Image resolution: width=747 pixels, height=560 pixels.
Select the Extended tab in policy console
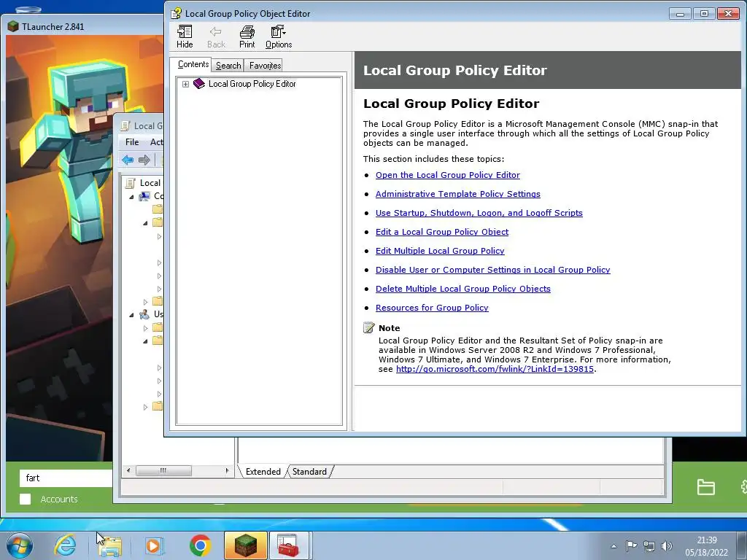(263, 472)
